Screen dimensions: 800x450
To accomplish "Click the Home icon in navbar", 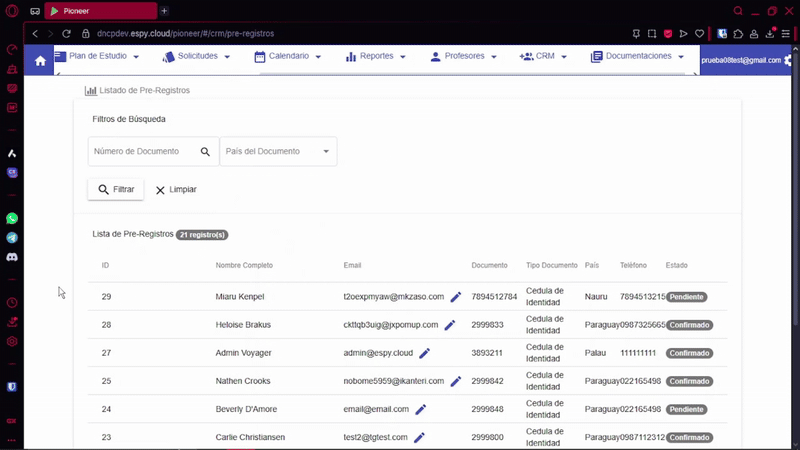I will click(x=40, y=61).
